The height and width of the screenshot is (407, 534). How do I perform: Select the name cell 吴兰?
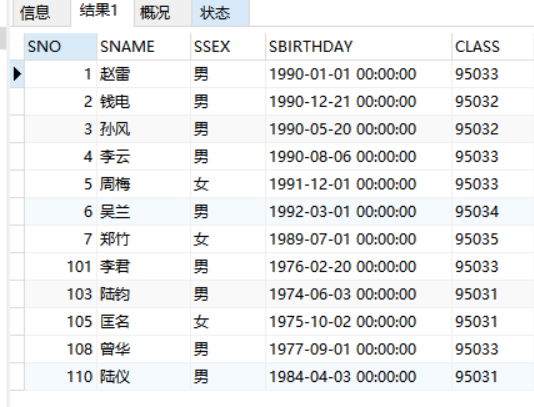point(144,212)
